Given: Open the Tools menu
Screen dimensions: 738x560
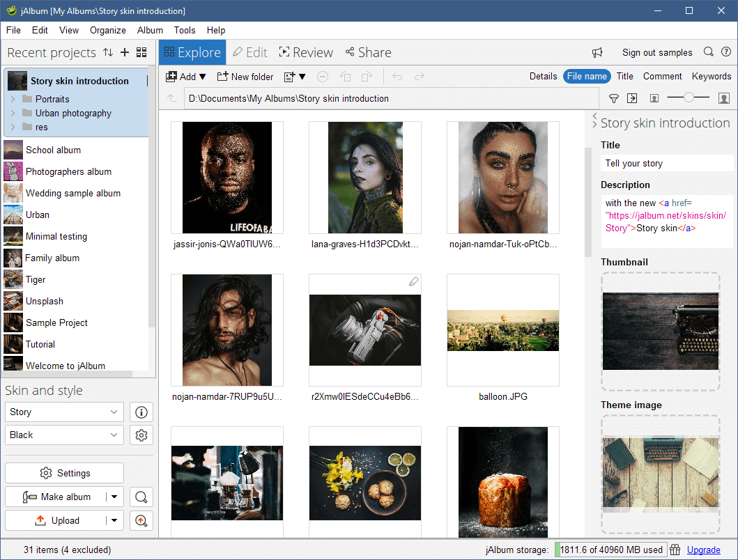Looking at the screenshot, I should 184,30.
